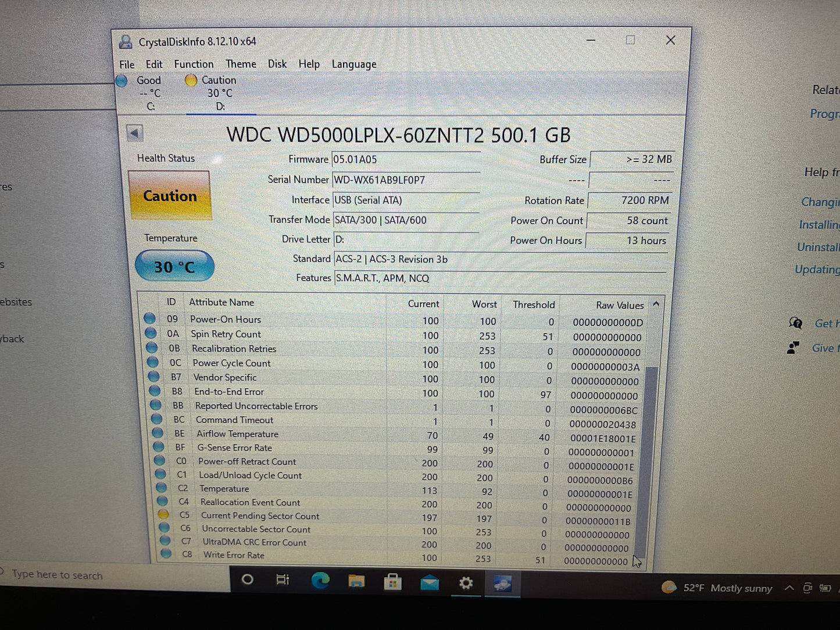This screenshot has width=840, height=630.
Task: Click status icon for G-Sense Error Rate row
Action: click(159, 447)
